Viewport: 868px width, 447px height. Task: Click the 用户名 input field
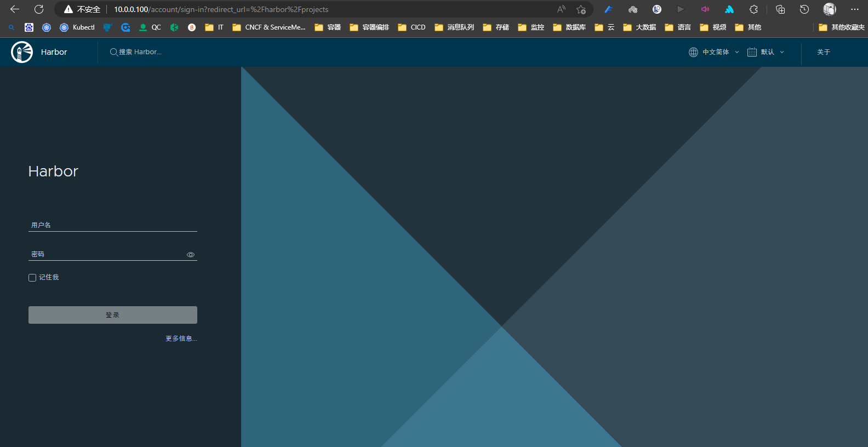click(113, 225)
